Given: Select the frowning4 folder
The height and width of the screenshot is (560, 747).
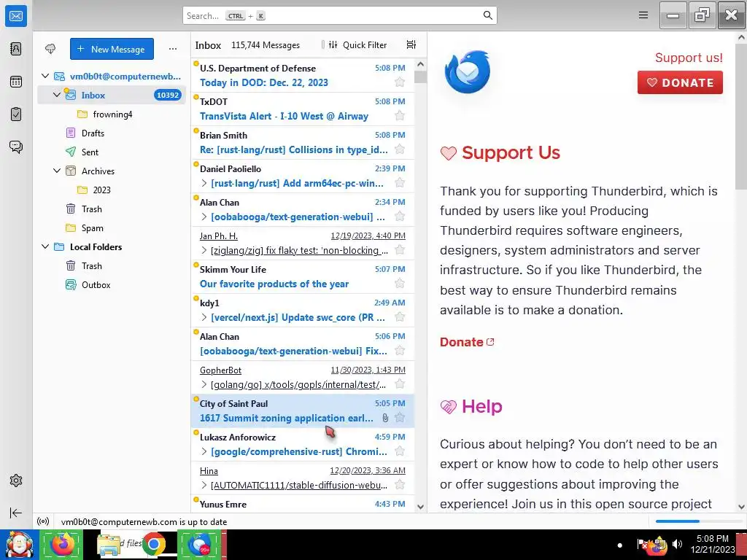Looking at the screenshot, I should (112, 114).
